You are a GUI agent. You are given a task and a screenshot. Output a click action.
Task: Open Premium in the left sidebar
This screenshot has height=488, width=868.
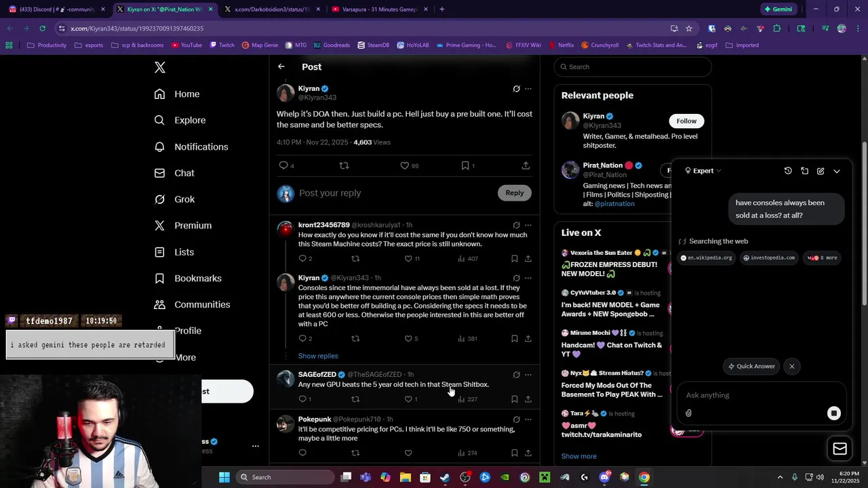pyautogui.click(x=183, y=226)
